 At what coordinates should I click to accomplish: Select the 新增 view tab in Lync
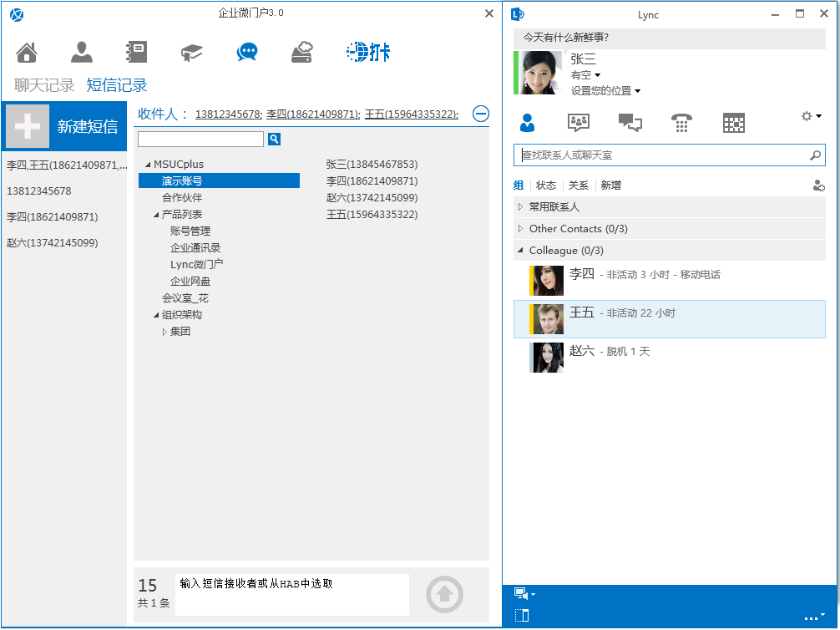[x=610, y=185]
